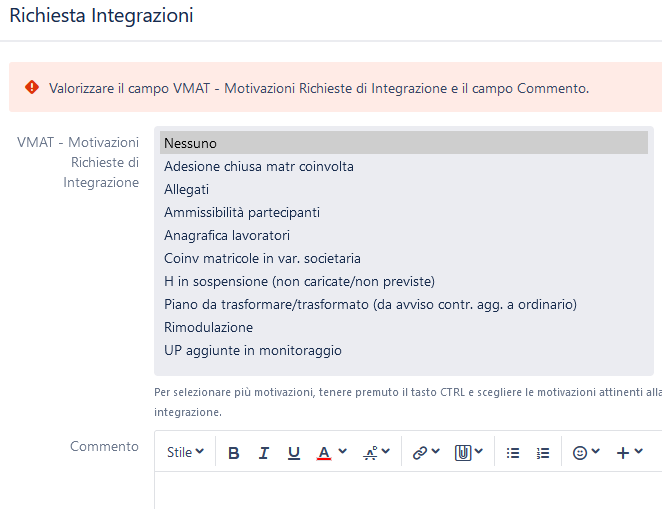
Task: Select 'H in sospensione' option
Action: tap(404, 281)
